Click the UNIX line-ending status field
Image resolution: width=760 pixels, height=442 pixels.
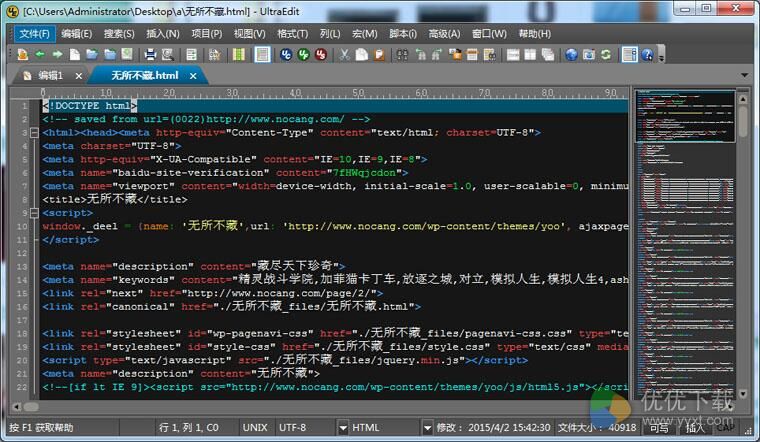pyautogui.click(x=255, y=427)
